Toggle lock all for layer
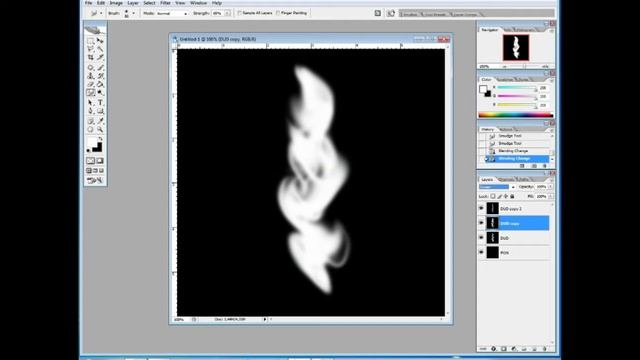640x360 pixels. tap(513, 196)
